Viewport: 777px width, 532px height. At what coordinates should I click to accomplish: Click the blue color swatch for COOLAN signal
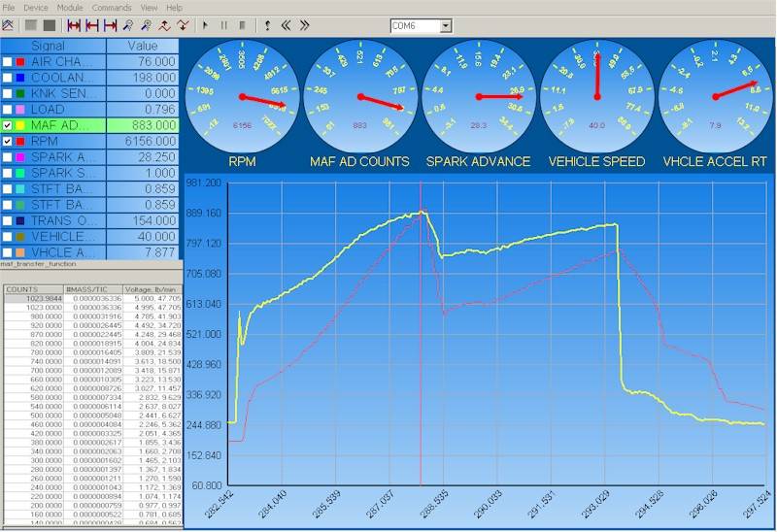coord(20,78)
